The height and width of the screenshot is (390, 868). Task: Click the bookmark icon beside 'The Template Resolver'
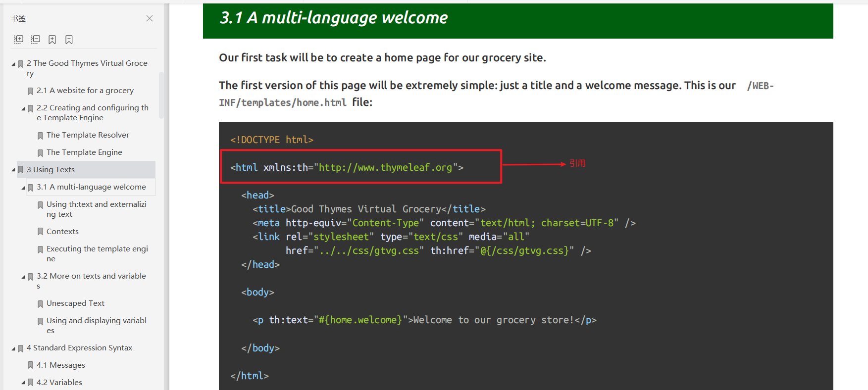click(x=41, y=136)
